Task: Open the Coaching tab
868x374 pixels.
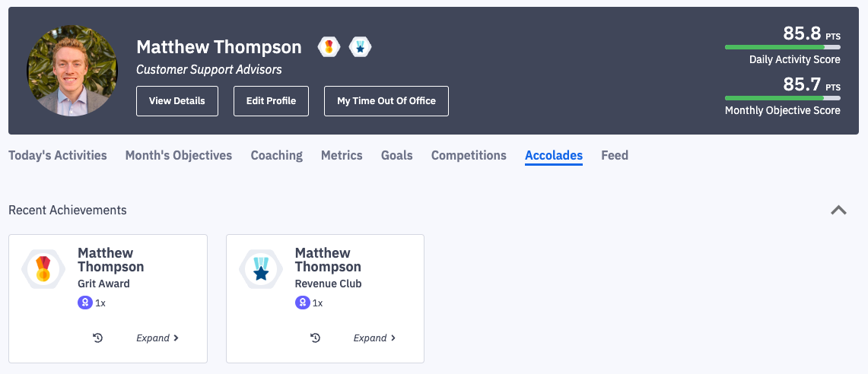Action: pos(277,155)
